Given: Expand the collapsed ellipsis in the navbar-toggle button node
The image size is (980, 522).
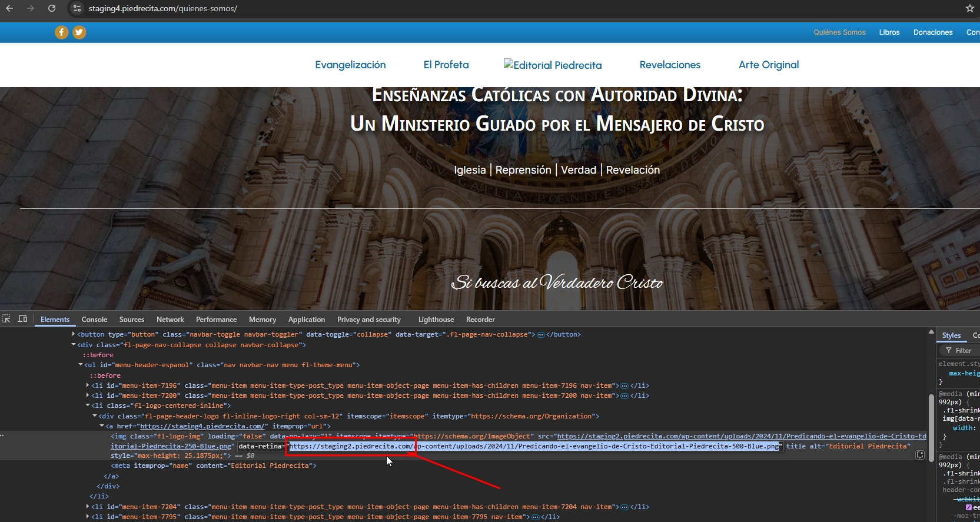Looking at the screenshot, I should (540, 335).
